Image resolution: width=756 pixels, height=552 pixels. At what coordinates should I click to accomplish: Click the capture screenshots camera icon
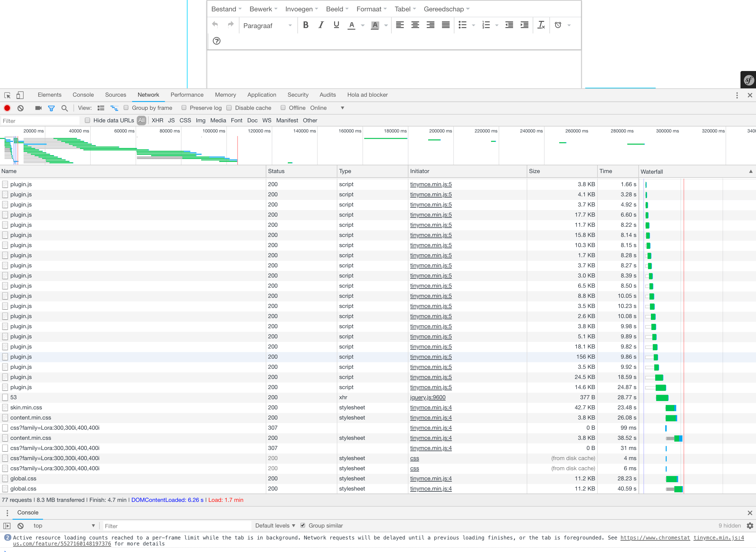pos(38,108)
